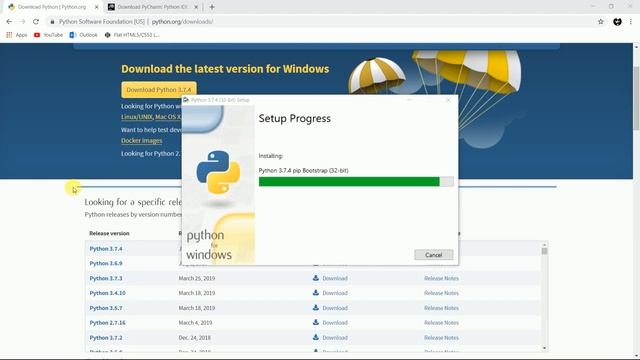Open the Flat HTML5/CSS3 bookmark
The height and width of the screenshot is (360, 640).
pyautogui.click(x=132, y=35)
